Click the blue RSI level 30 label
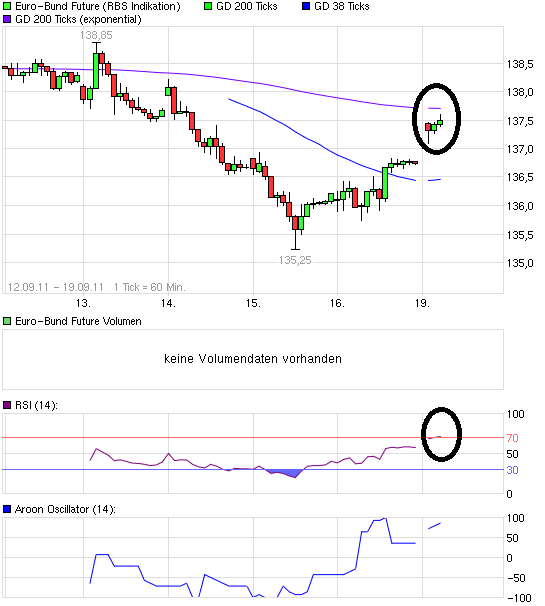Viewport: 545px width, 606px height. pyautogui.click(x=513, y=470)
